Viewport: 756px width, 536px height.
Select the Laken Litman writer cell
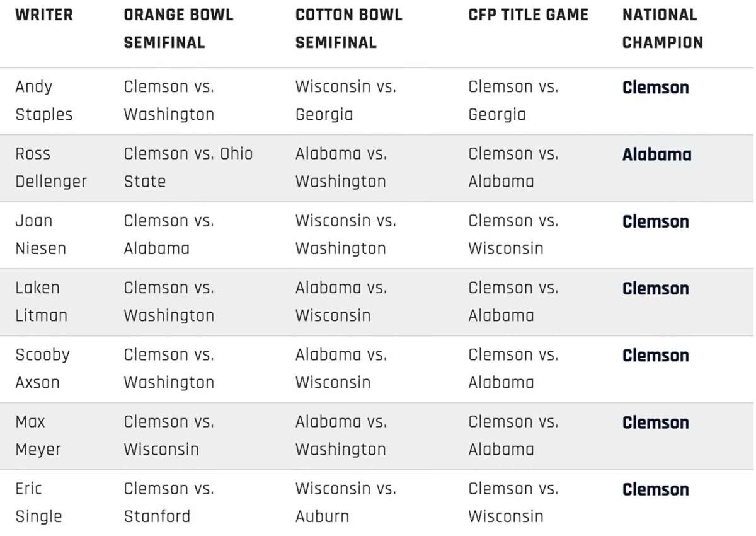click(41, 301)
